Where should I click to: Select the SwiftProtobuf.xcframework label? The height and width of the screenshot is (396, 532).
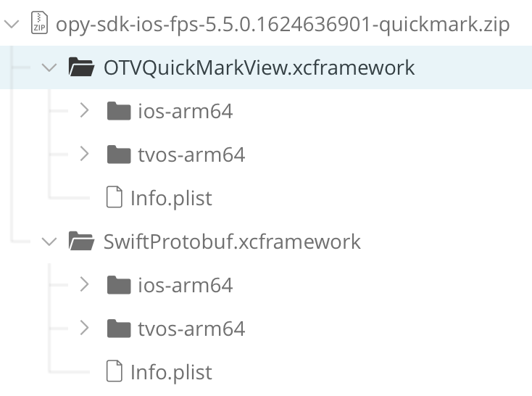pos(232,241)
